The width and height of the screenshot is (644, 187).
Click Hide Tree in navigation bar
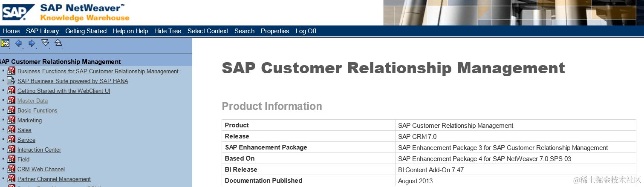point(167,31)
